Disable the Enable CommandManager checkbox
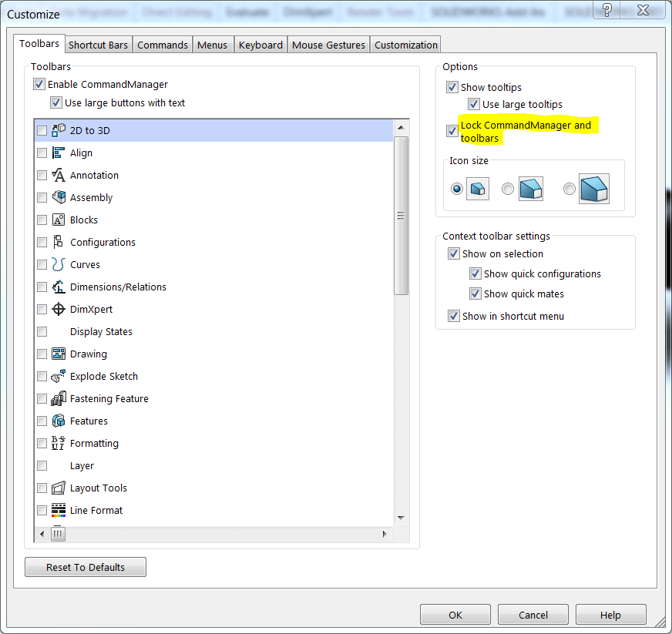Screen dimensions: 672x634 click(39, 84)
